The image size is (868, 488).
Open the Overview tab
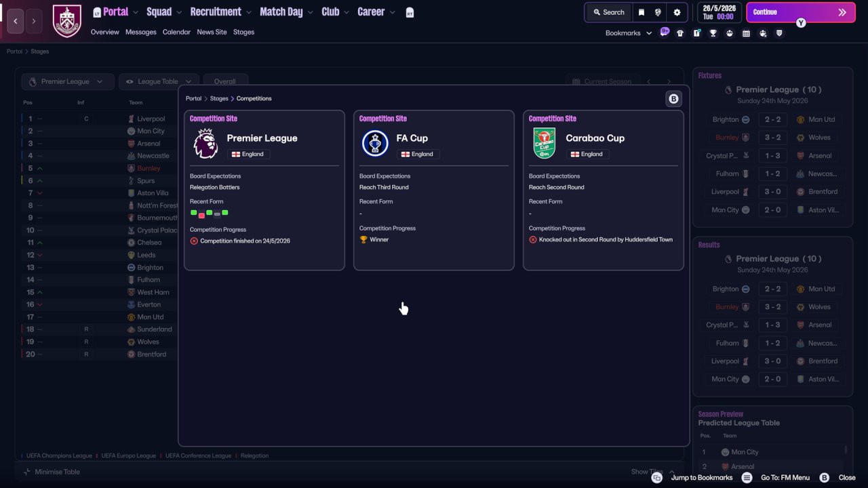click(x=105, y=32)
